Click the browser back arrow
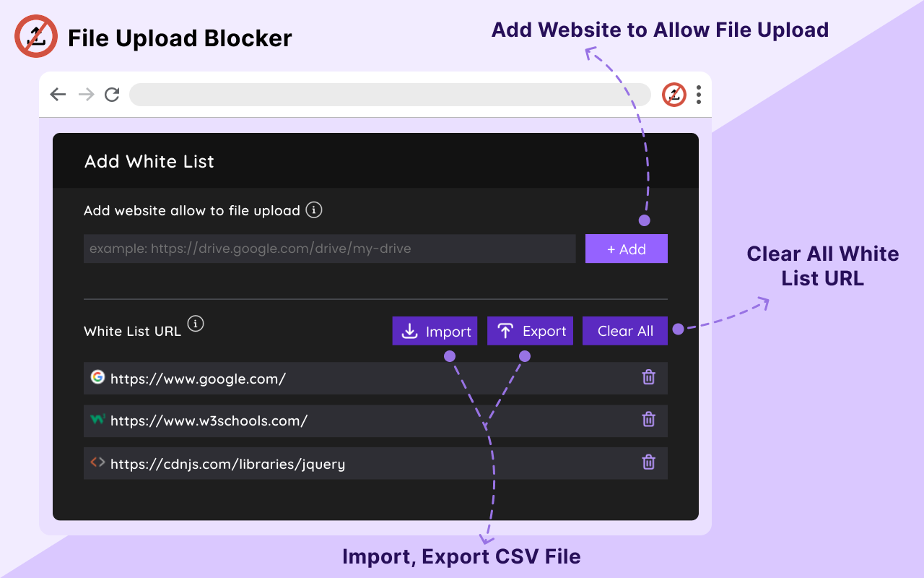 [x=58, y=95]
